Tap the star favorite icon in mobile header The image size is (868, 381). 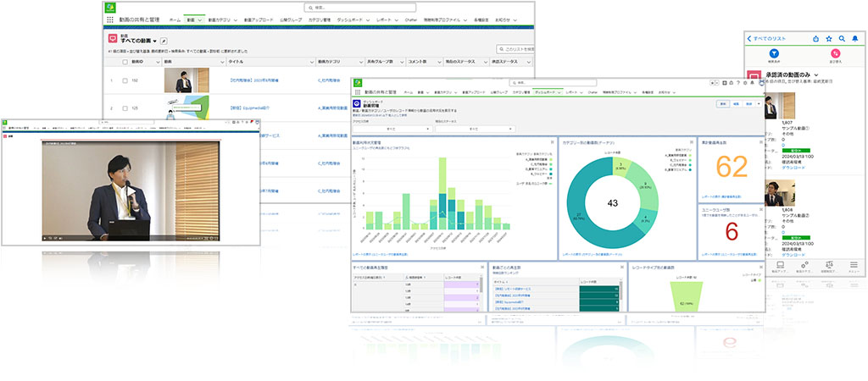[x=829, y=39]
